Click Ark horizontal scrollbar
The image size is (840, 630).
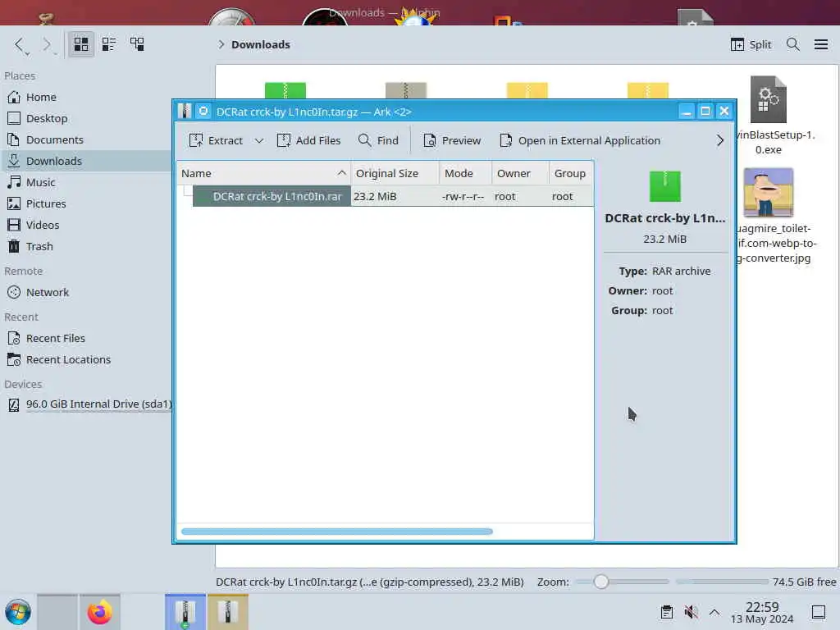click(x=336, y=532)
